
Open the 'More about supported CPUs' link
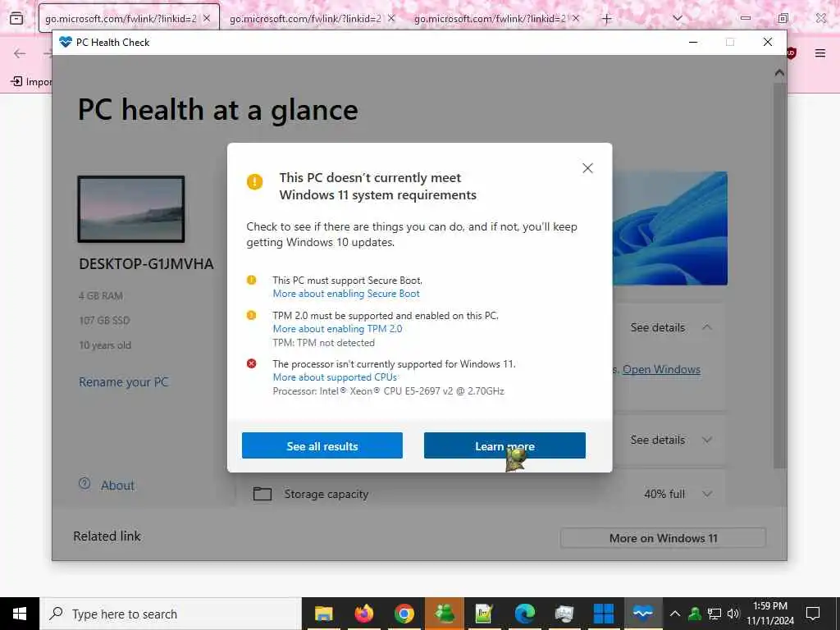(335, 377)
